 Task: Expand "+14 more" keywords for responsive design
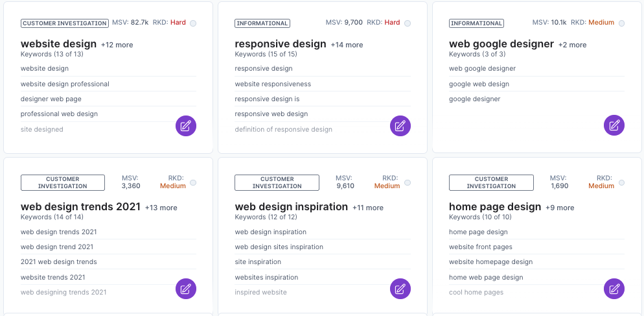pyautogui.click(x=347, y=45)
